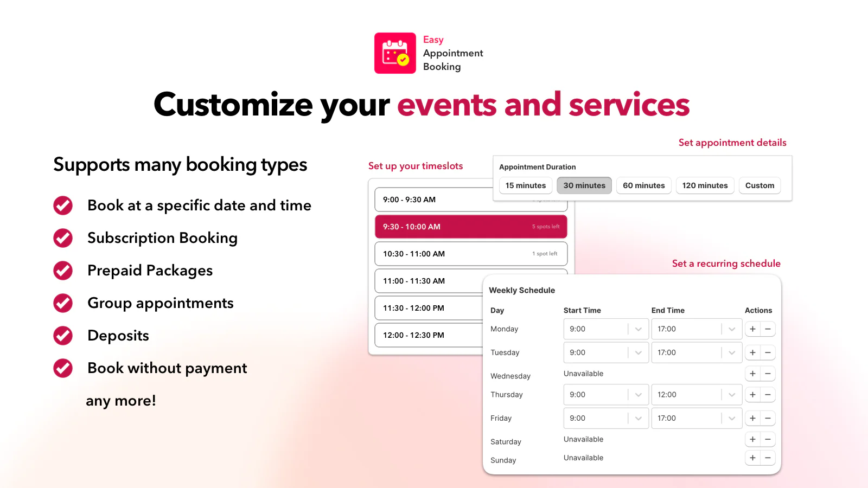Click checkmark beside "Subscription Booking"
The image size is (868, 488).
tap(62, 238)
